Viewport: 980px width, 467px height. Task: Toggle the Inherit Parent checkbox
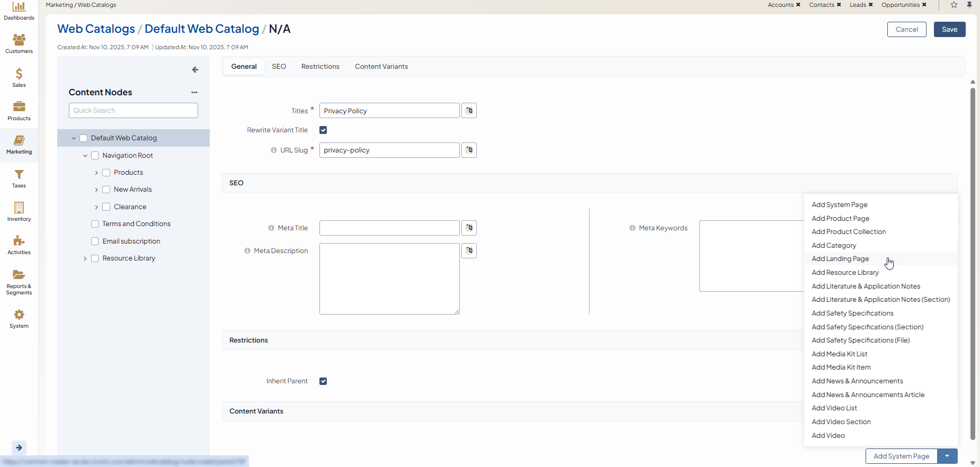[x=323, y=381]
